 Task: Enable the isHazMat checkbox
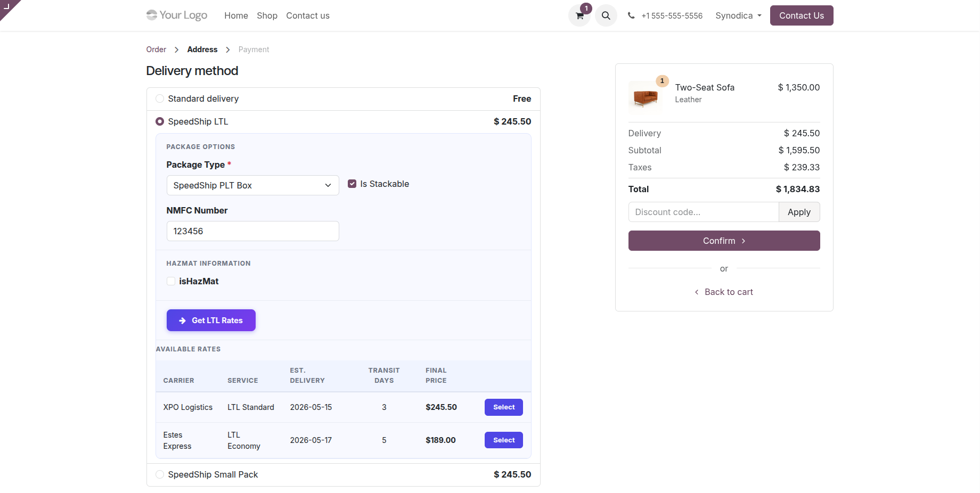pyautogui.click(x=171, y=282)
